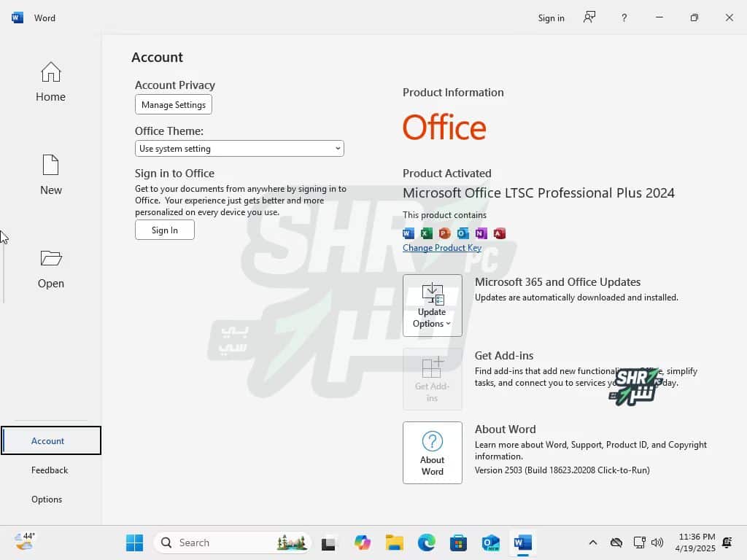Image resolution: width=747 pixels, height=560 pixels.
Task: Expand the Office Theme dropdown
Action: point(239,149)
